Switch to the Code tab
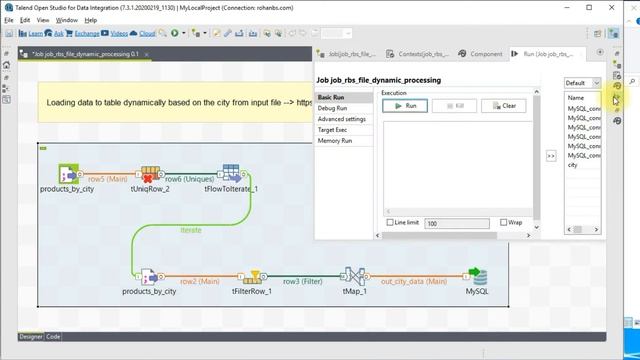 point(53,337)
